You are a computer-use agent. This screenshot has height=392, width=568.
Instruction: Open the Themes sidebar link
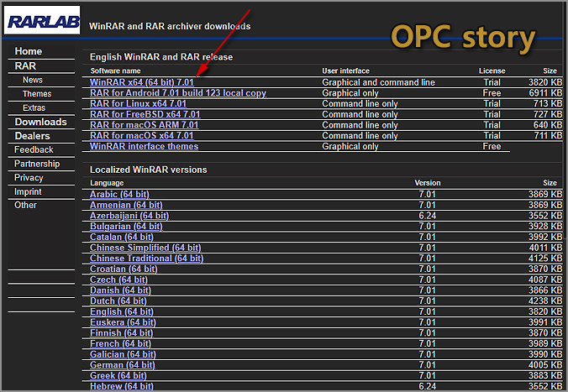[x=37, y=94]
